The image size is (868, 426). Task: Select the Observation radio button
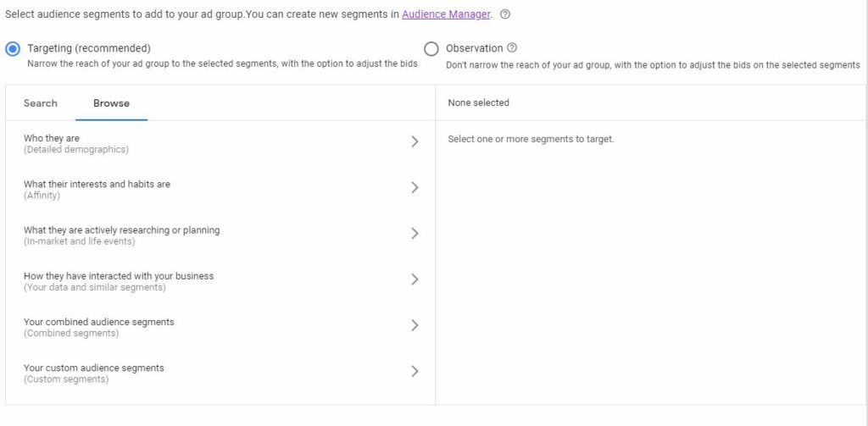[431, 49]
